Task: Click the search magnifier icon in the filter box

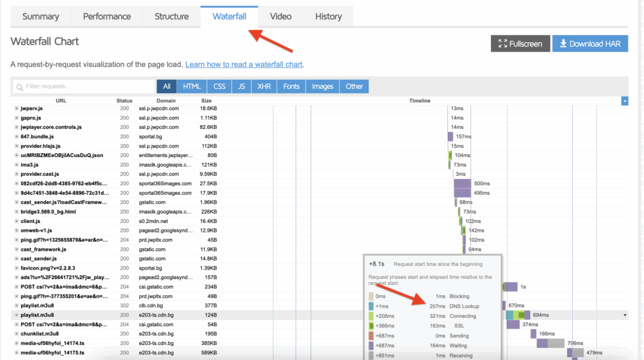Action: click(x=19, y=87)
